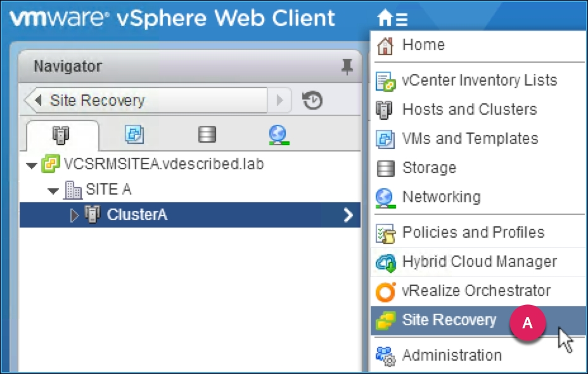
Task: Open vCenter Inventory Lists menu item
Action: [479, 81]
